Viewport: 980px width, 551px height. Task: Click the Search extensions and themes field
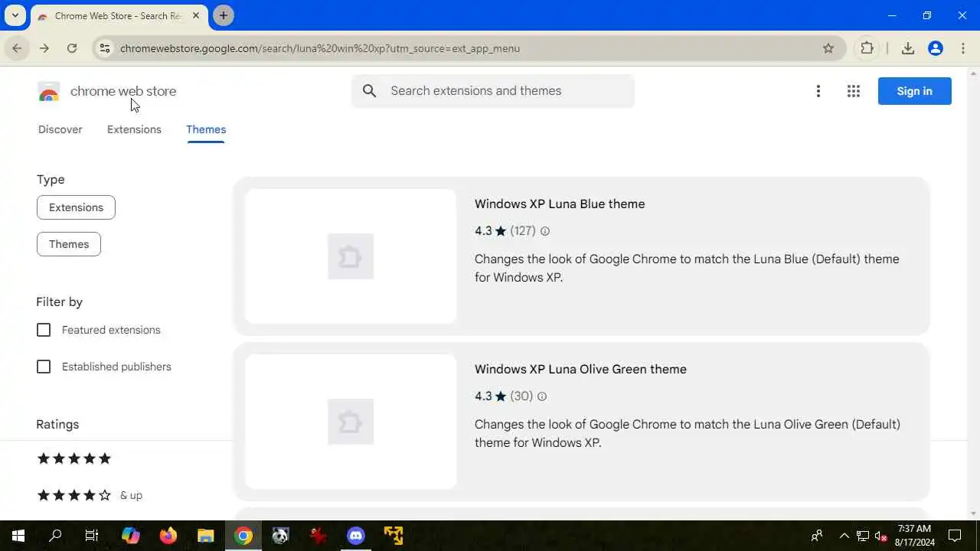[x=493, y=91]
